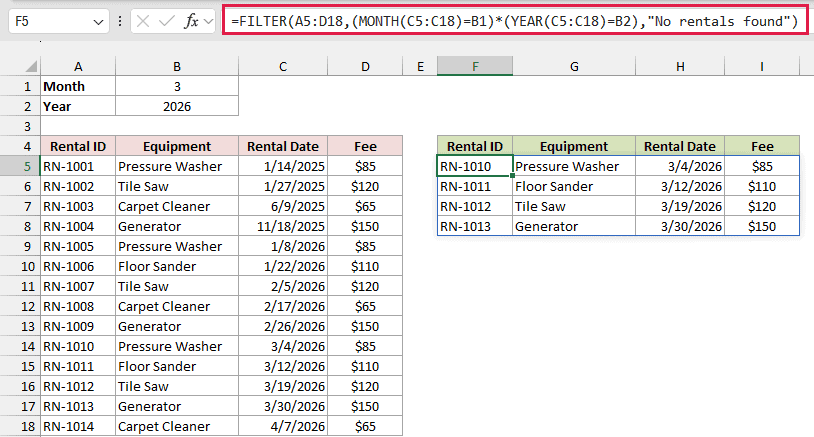
Task: Click the Equipment header in cell B4
Action: point(177,146)
